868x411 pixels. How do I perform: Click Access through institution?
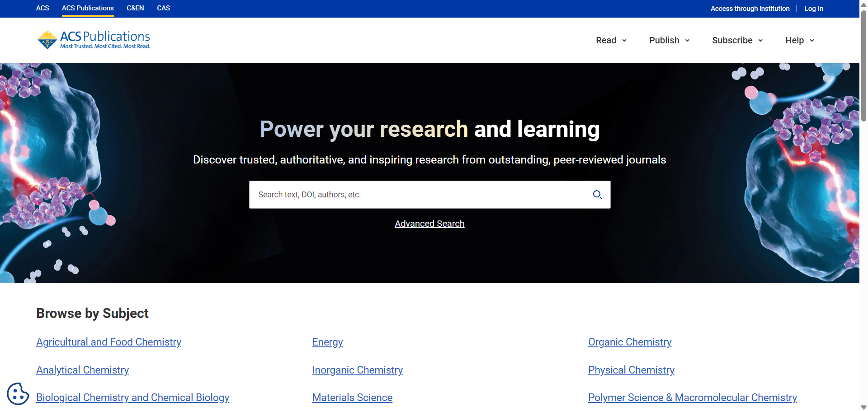click(750, 9)
